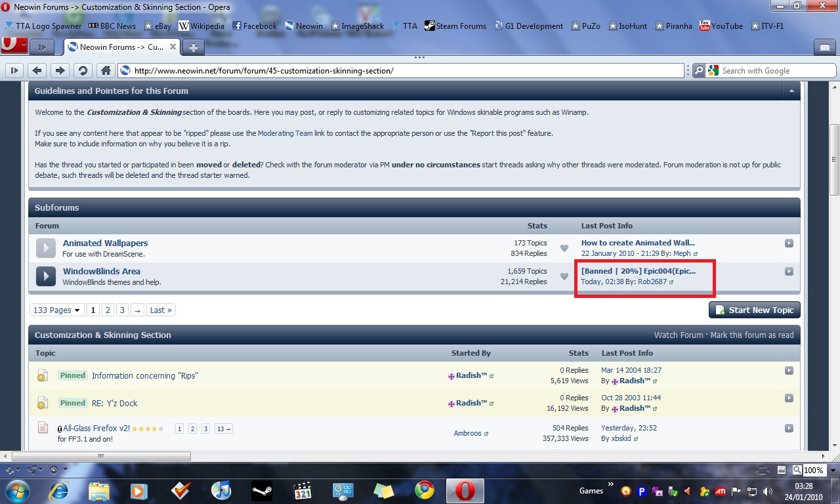Click the Watch Forum link
840x504 pixels.
tap(679, 335)
